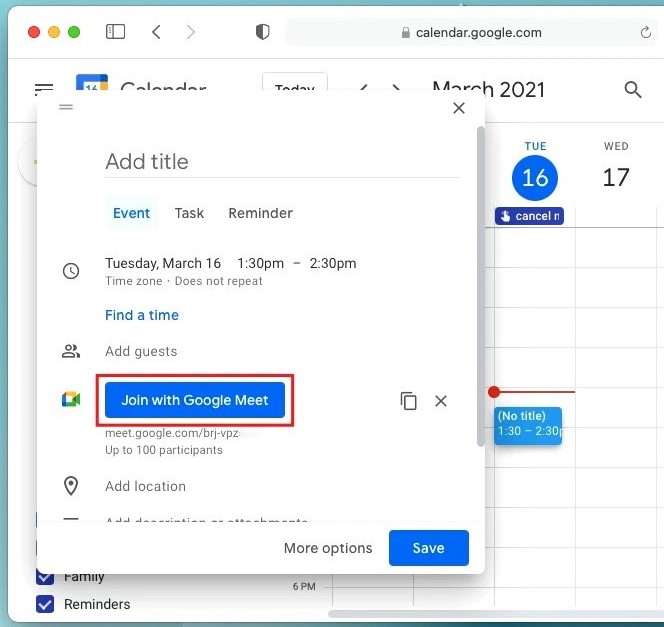Grab the horizontal scrollbar at window bottom

pyautogui.click(x=495, y=614)
